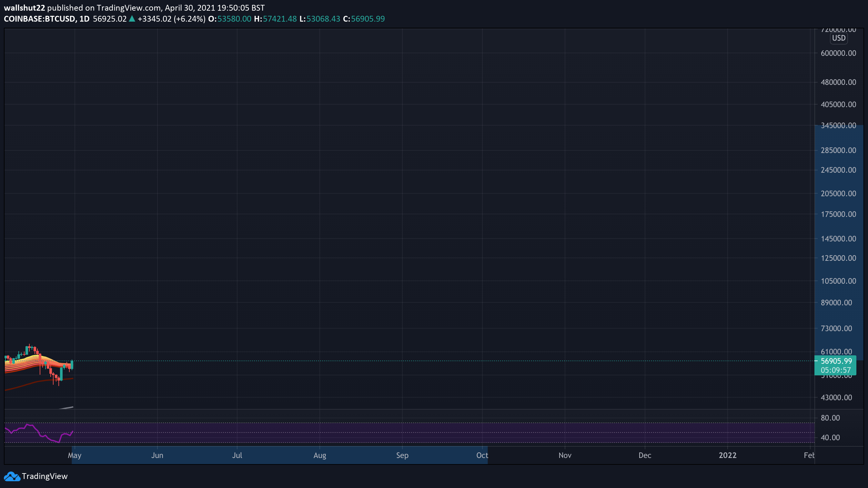Viewport: 868px width, 488px height.
Task: Click the purple RSI indicator line
Action: (40, 435)
